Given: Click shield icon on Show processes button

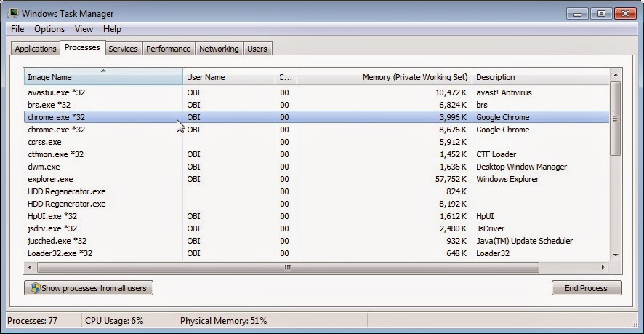Looking at the screenshot, I should click(x=36, y=288).
